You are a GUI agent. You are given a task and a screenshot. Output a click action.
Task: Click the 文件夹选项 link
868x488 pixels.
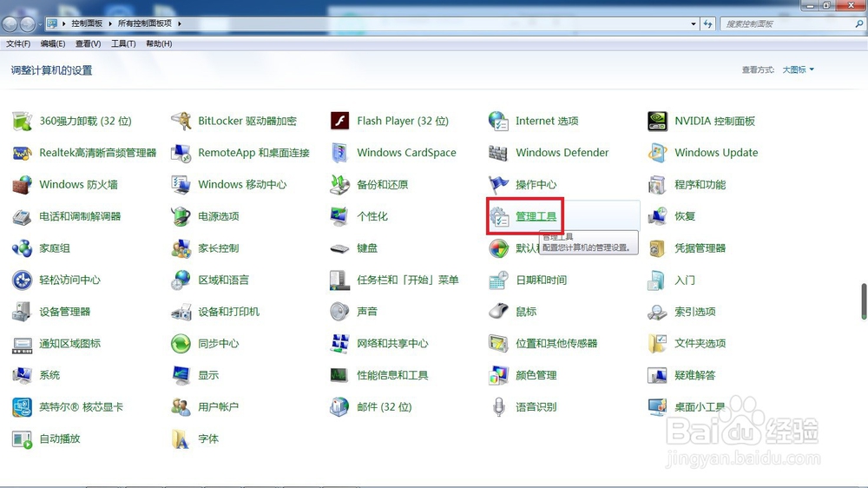700,344
